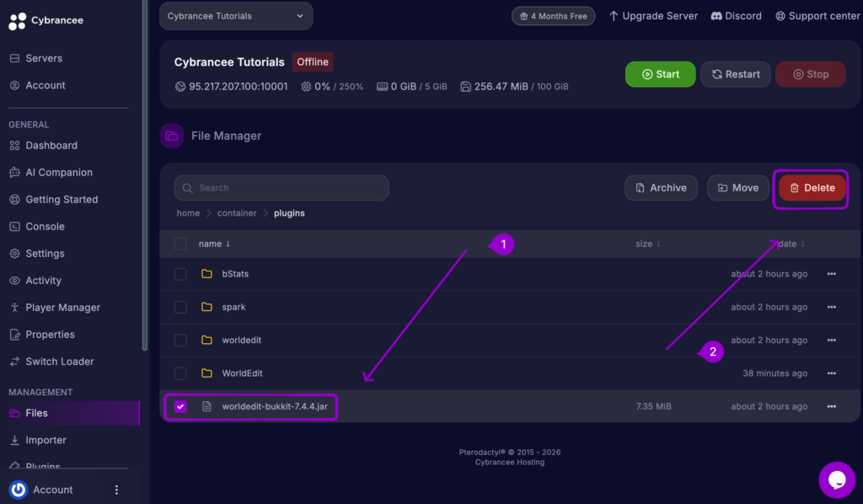Viewport: 863px width, 504px height.
Task: Toggle the select-all checkbox in header
Action: (x=180, y=244)
